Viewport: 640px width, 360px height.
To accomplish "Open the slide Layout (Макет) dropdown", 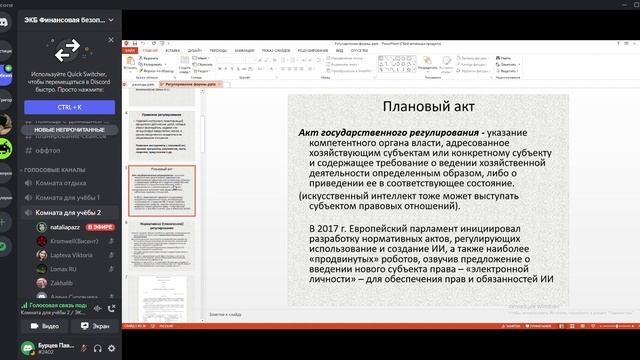I will point(200,58).
